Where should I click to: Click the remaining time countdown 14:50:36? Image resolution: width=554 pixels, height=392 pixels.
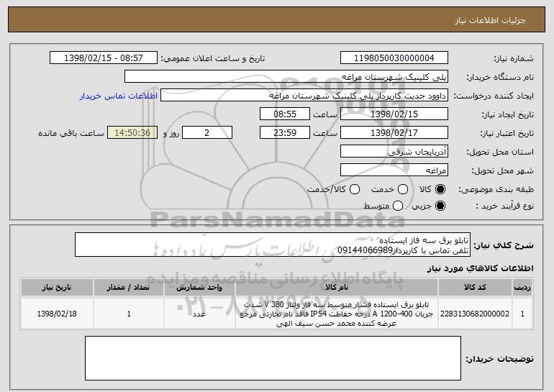click(130, 132)
